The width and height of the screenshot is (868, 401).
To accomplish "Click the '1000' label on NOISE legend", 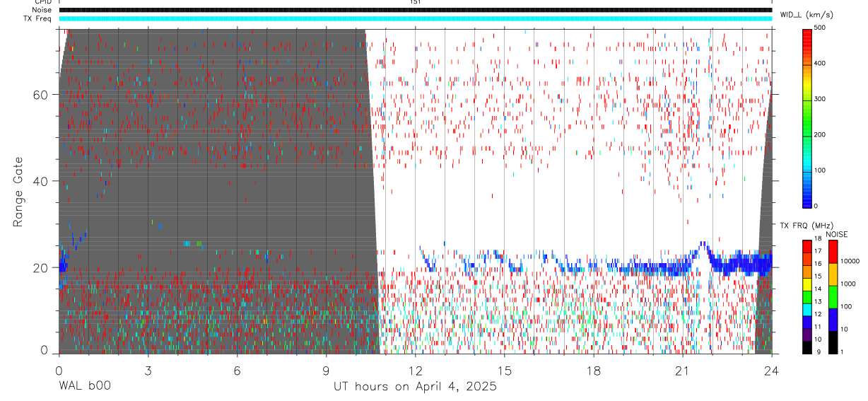I will [848, 284].
